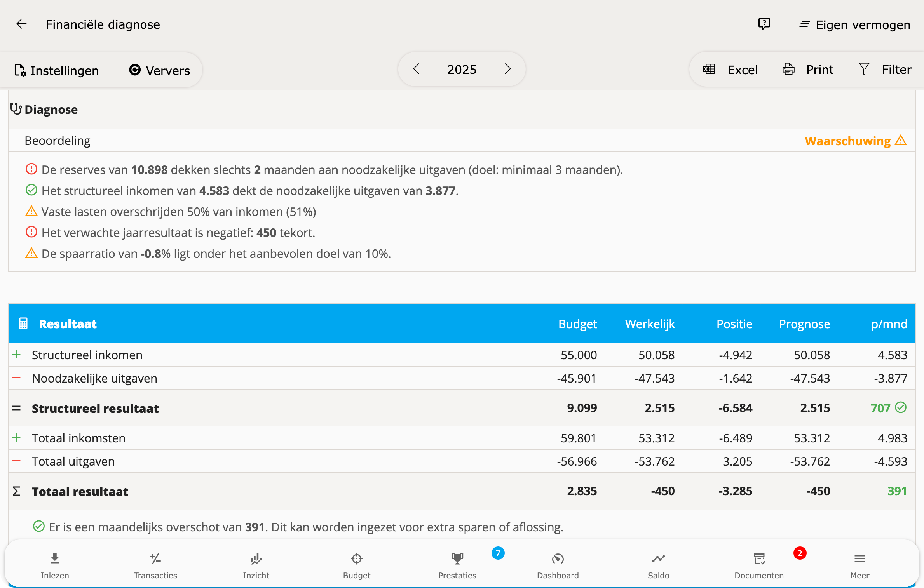Open the Meer menu

860,565
